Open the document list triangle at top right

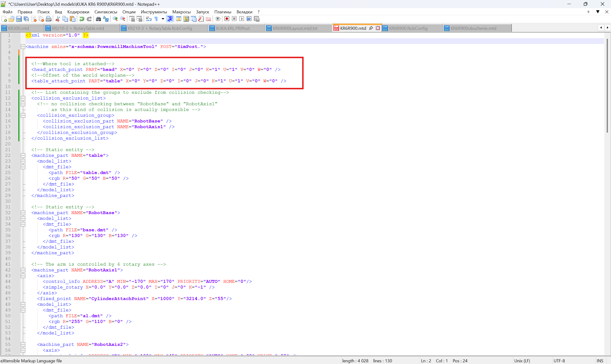tap(598, 12)
